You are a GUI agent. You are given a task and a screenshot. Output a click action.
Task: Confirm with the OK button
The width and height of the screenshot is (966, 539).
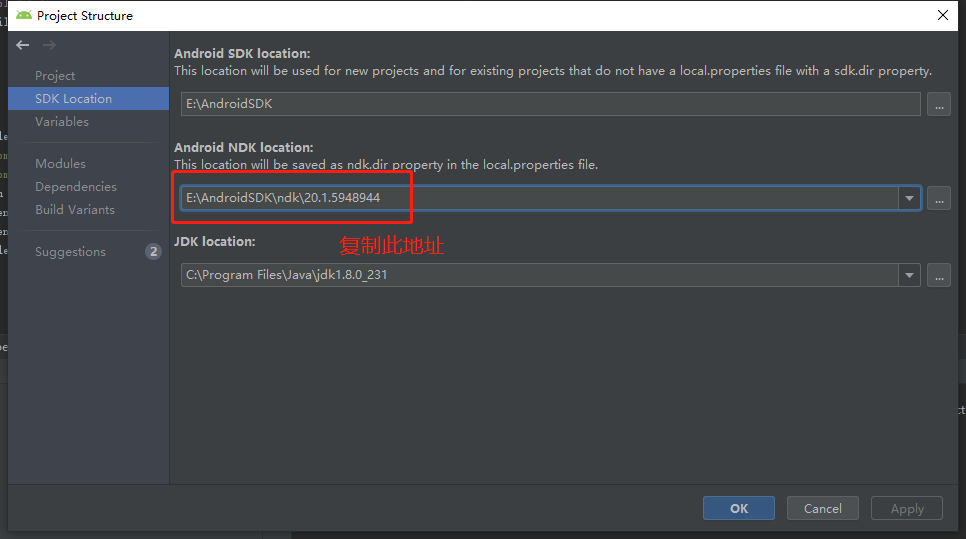pyautogui.click(x=739, y=508)
